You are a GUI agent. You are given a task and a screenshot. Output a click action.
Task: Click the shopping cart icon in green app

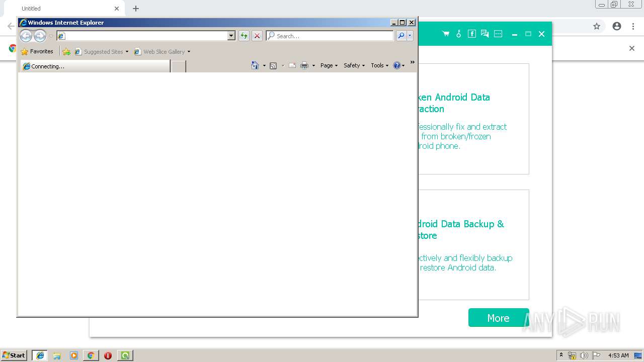pos(445,34)
